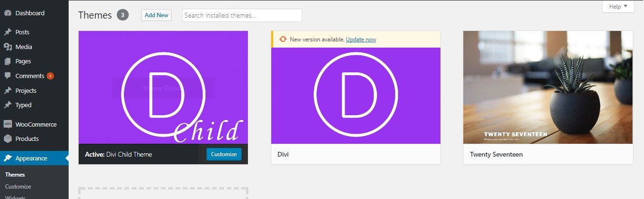Screen dimensions: 644x199
Task: Go to Posts menu
Action: pos(34,32)
